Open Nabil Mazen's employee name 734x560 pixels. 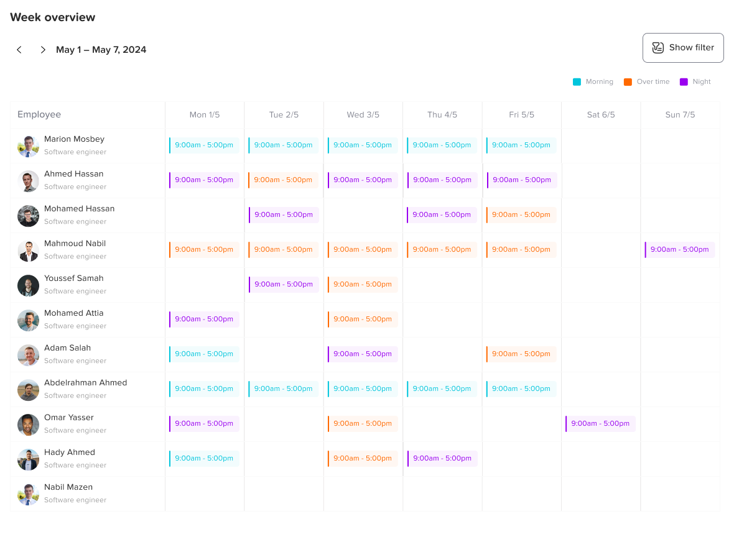tap(68, 487)
